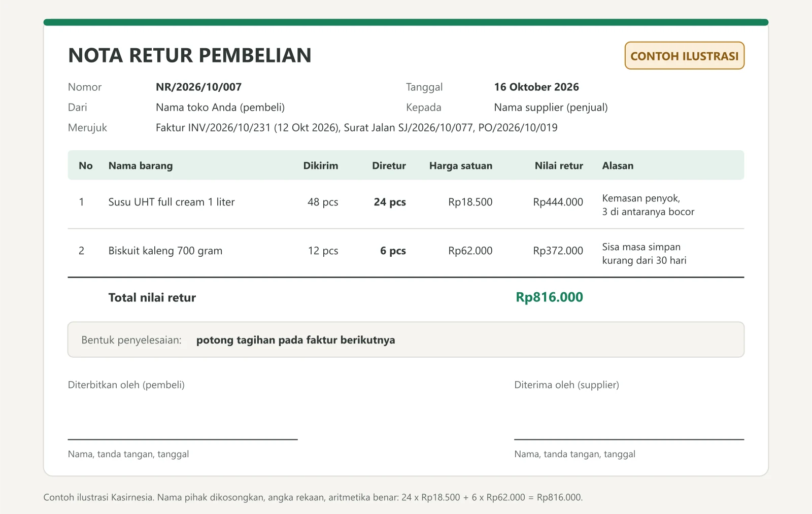Select the title NOTA RETUR PEMBELIAN
812x514 pixels.
[190, 55]
